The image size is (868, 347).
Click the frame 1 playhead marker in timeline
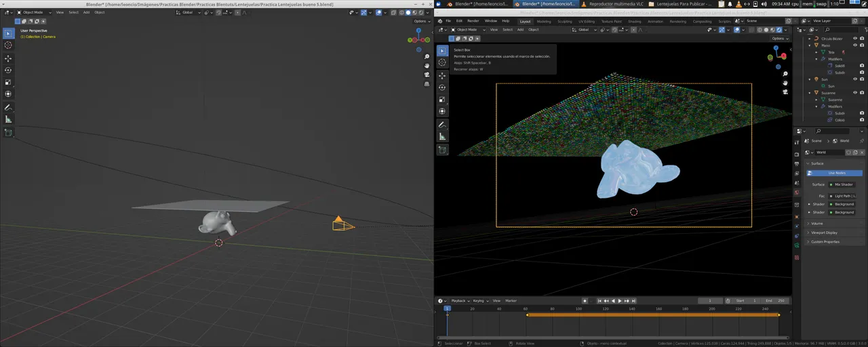[447, 308]
